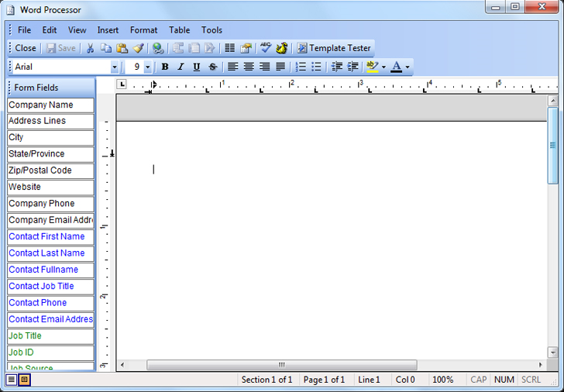Insert Address Lines form field
Image resolution: width=564 pixels, height=392 pixels.
click(50, 121)
